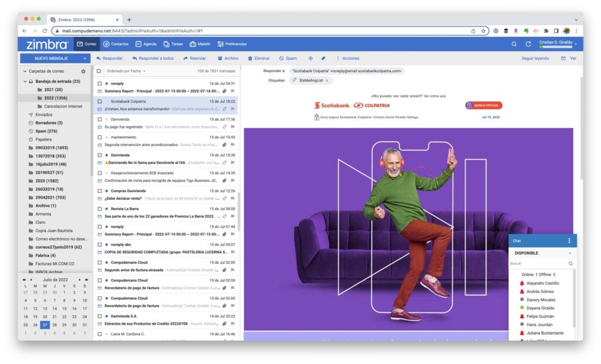The height and width of the screenshot is (364, 601).
Task: Click the Spam folder icon in sidebar
Action: click(x=31, y=131)
